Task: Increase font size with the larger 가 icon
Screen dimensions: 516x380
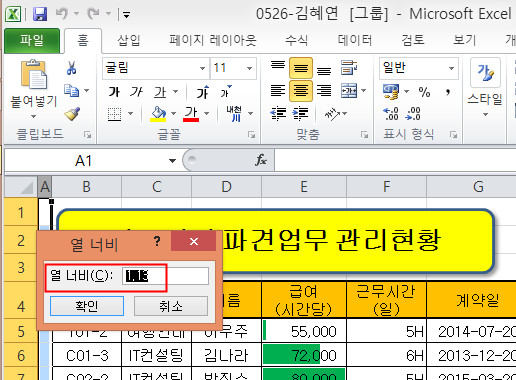Action: point(203,92)
